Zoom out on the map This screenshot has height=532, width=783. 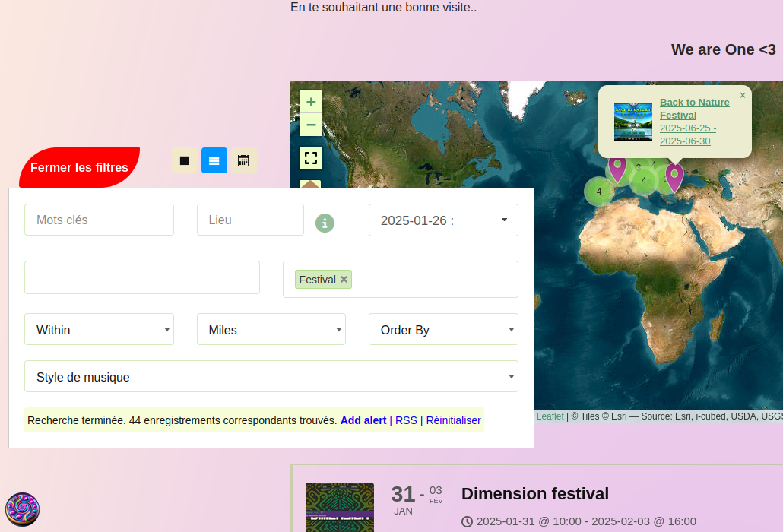[x=311, y=125]
